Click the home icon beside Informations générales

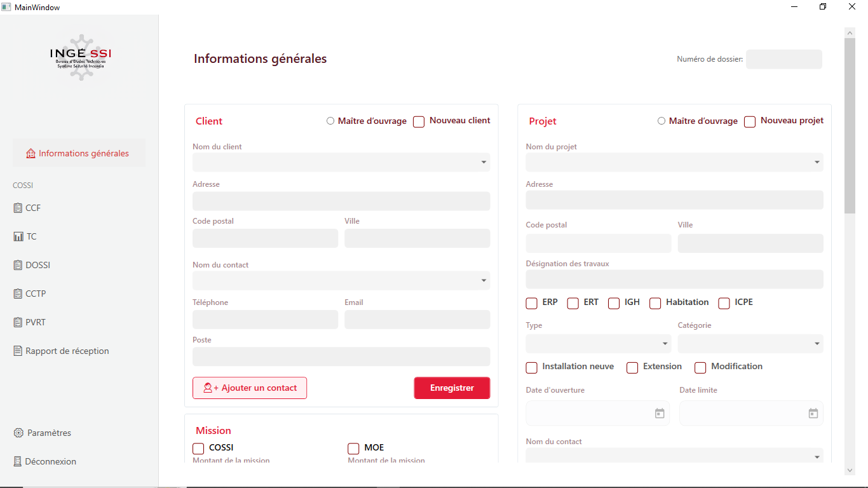(x=31, y=153)
